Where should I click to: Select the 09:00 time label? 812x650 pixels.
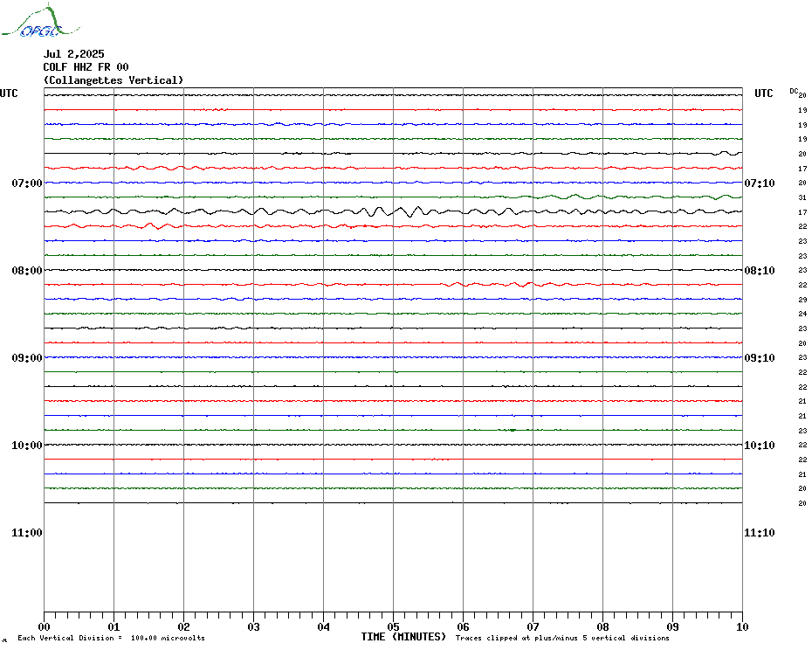27,358
